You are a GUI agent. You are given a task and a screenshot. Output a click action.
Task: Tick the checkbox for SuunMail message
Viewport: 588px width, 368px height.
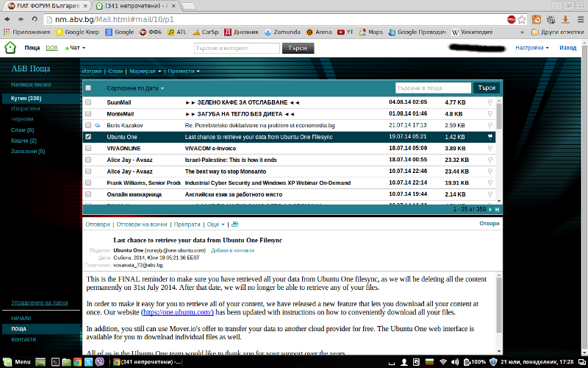pos(88,102)
